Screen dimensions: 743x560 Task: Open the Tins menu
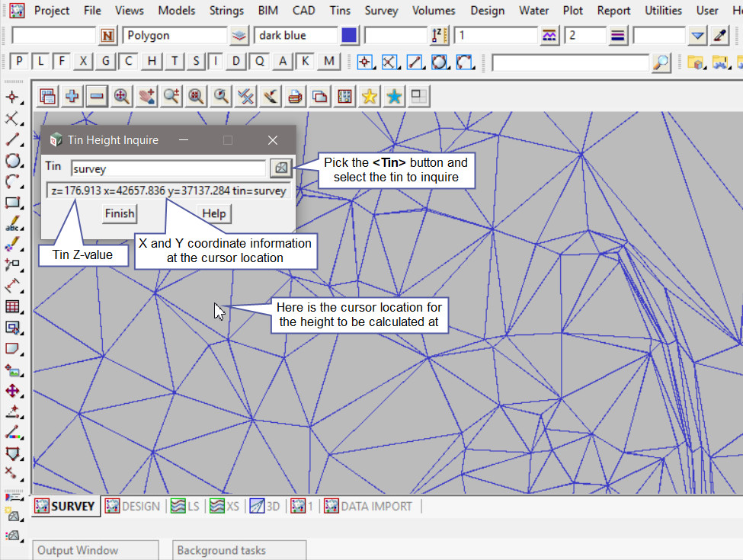point(340,11)
